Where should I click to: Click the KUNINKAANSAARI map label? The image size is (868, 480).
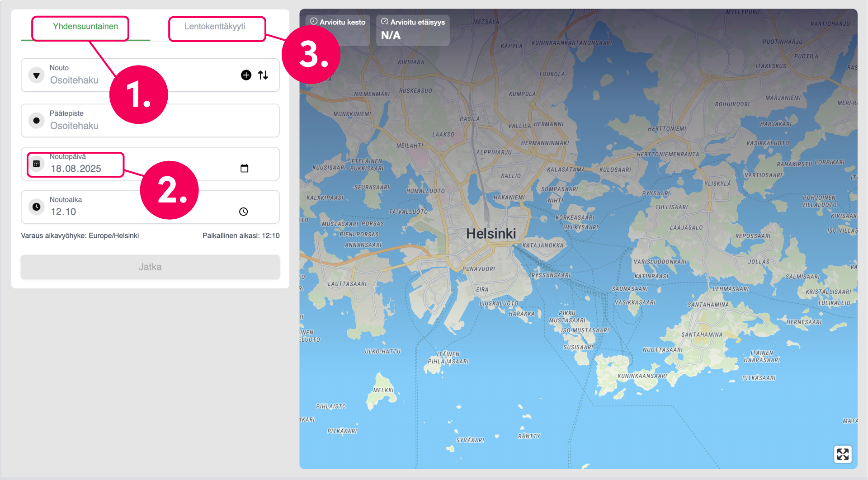(x=642, y=376)
